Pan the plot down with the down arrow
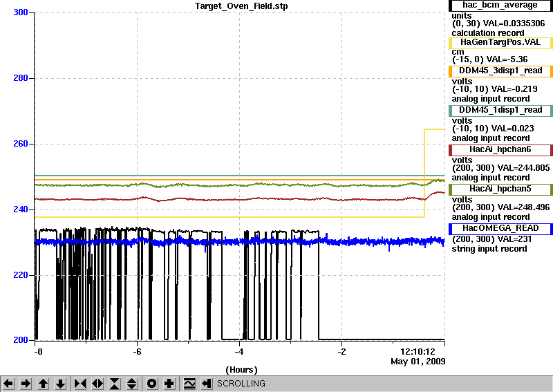The width and height of the screenshot is (553, 392). pos(60,384)
